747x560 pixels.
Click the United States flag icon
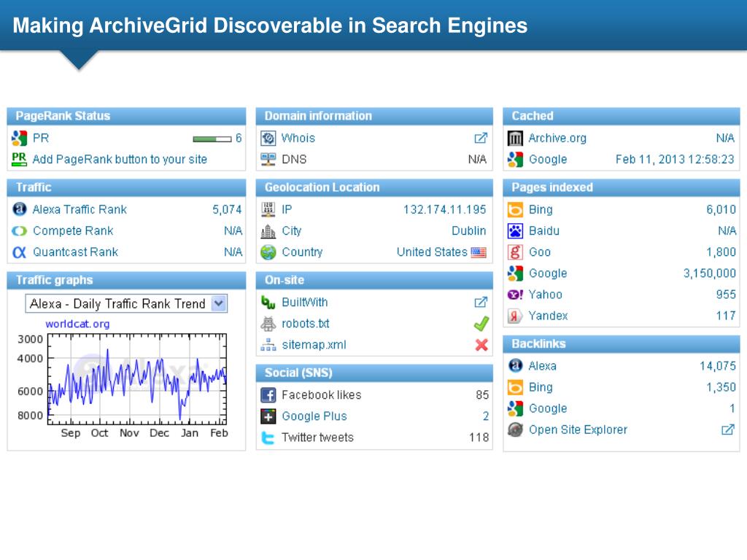point(479,252)
